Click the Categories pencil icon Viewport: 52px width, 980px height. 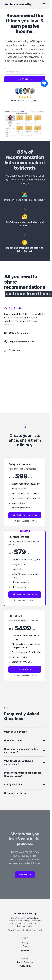6,350
